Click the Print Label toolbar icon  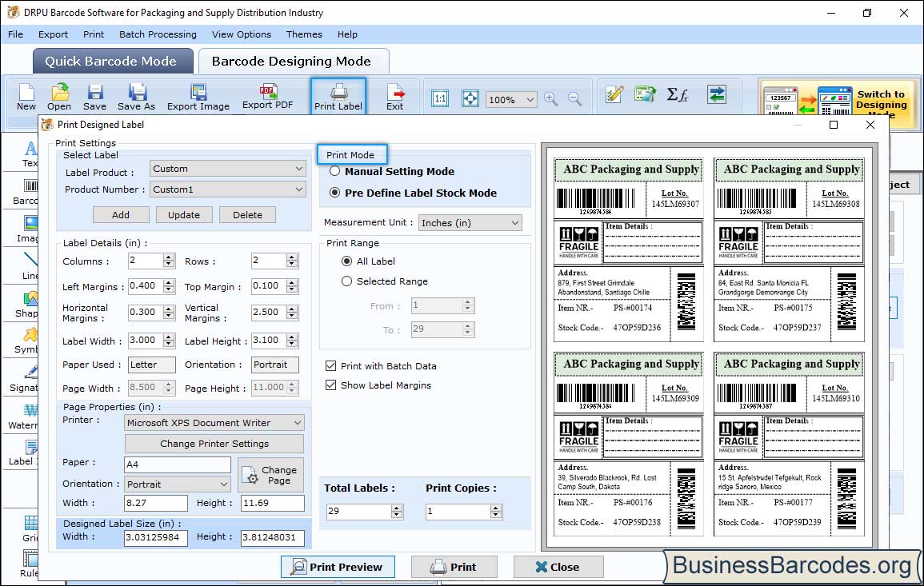click(338, 97)
